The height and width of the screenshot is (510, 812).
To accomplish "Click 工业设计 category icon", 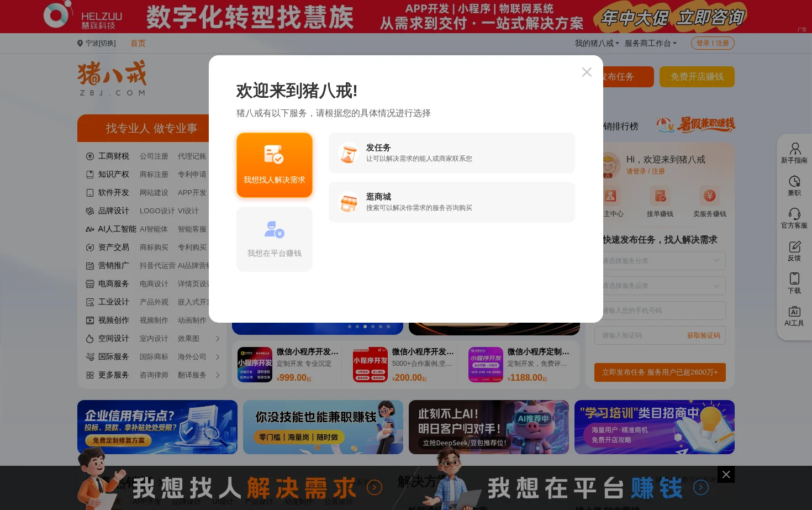I will 90,302.
